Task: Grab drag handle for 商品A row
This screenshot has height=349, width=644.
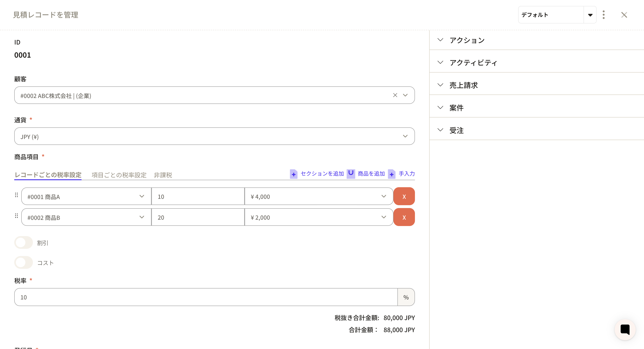Action: (16, 195)
